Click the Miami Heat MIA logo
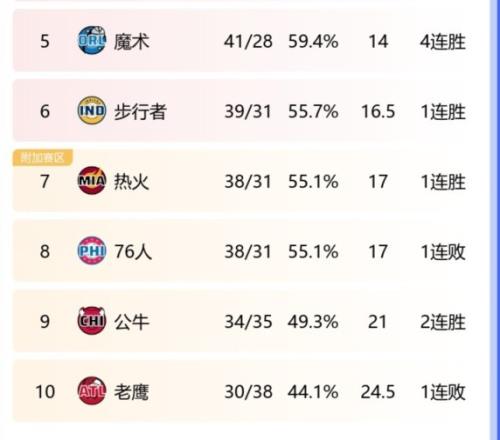Viewport: 500px width, 440px height. click(x=92, y=181)
